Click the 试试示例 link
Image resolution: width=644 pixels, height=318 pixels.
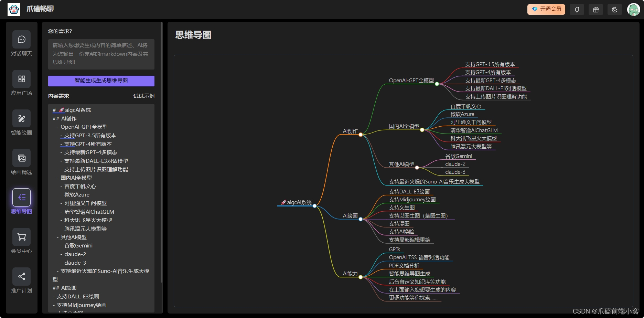click(x=144, y=96)
